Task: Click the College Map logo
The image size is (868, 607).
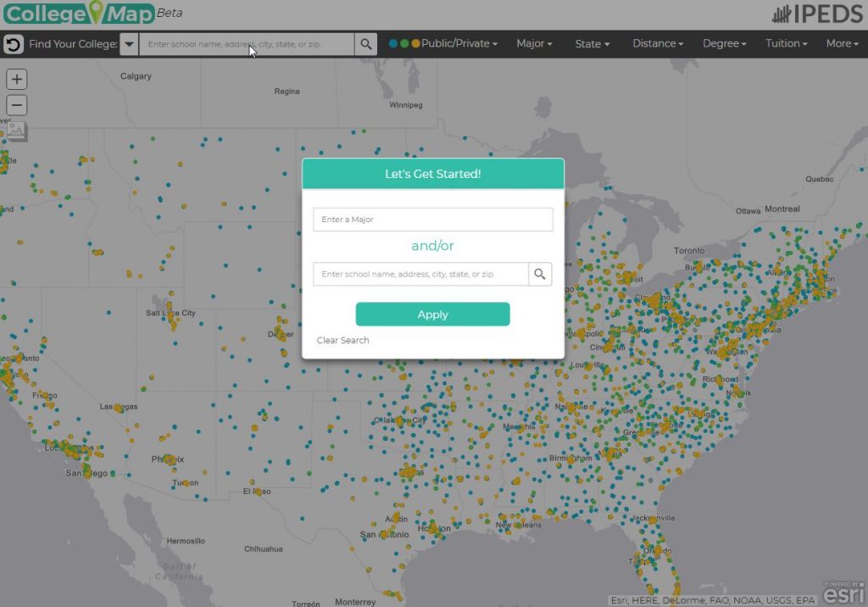Action: point(78,14)
